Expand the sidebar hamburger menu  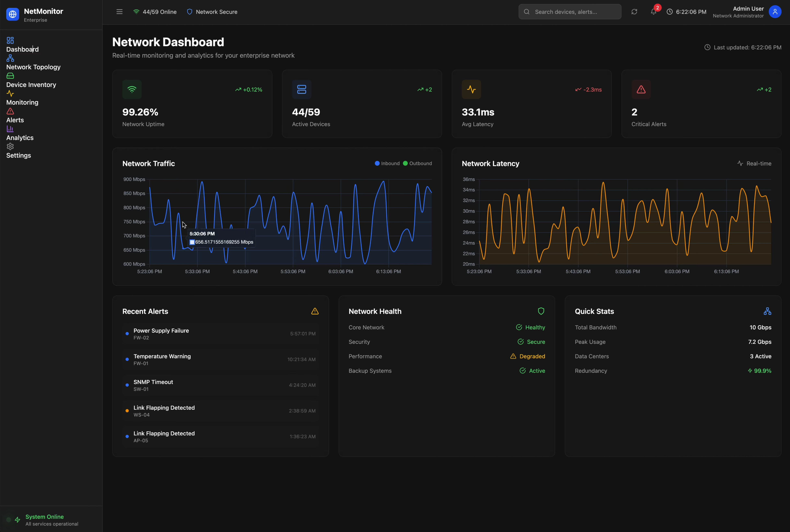(120, 11)
